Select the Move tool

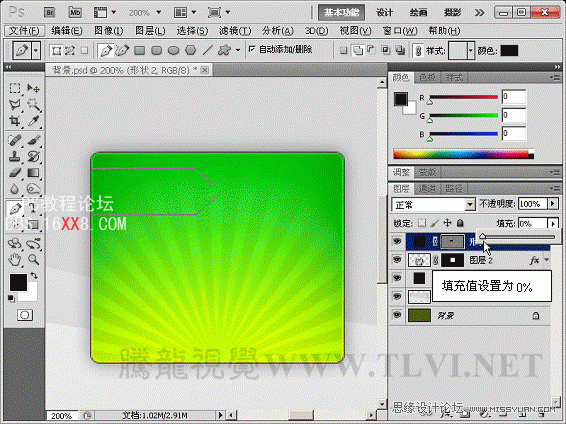pos(34,88)
